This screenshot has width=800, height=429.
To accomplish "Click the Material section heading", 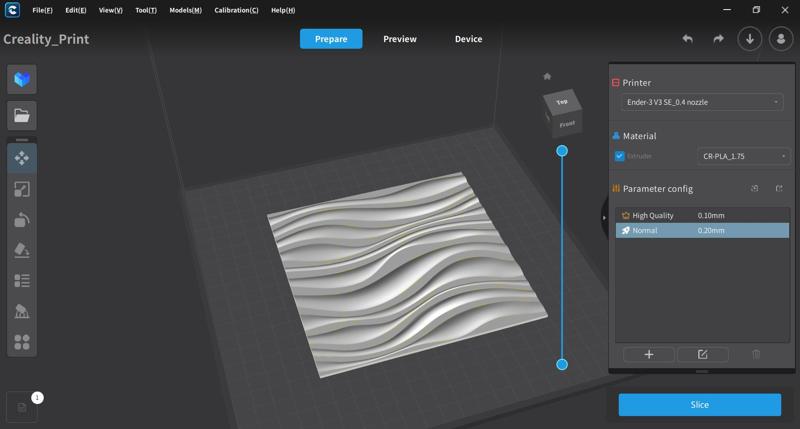I will click(639, 136).
